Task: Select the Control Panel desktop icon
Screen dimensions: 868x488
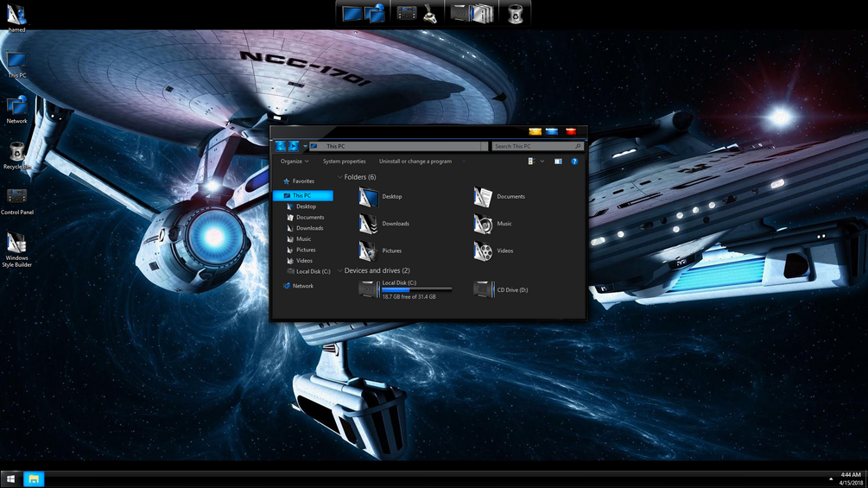Action: click(x=16, y=201)
